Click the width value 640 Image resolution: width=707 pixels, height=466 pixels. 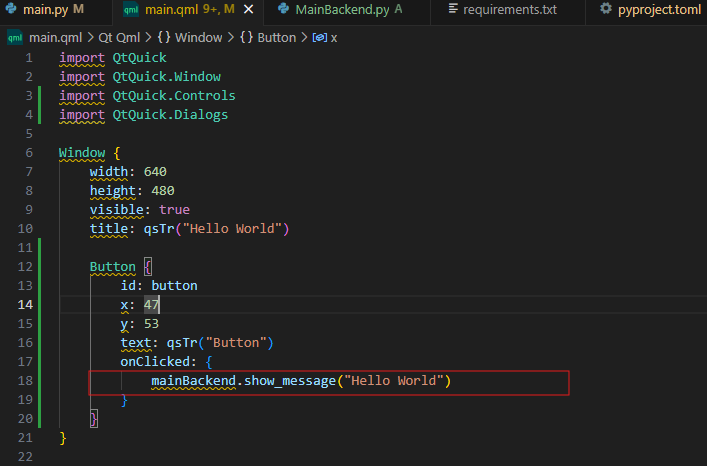pos(155,172)
